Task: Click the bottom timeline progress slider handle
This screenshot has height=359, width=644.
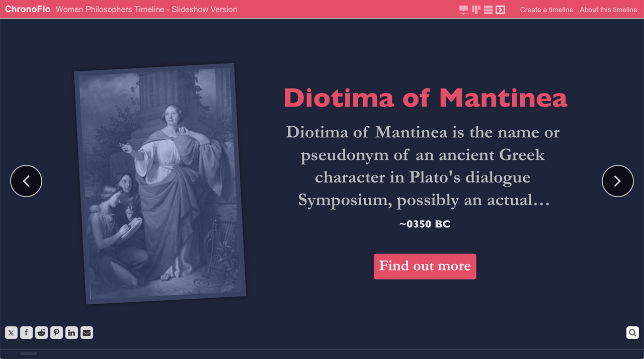Action: 29,353
